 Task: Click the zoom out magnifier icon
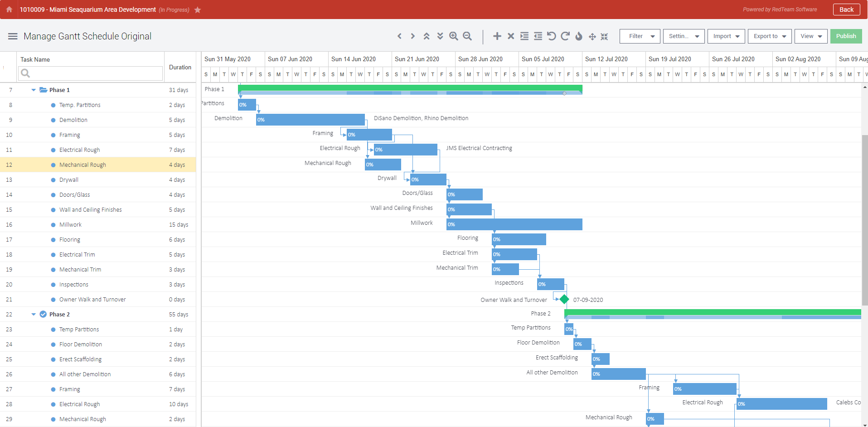coord(467,36)
